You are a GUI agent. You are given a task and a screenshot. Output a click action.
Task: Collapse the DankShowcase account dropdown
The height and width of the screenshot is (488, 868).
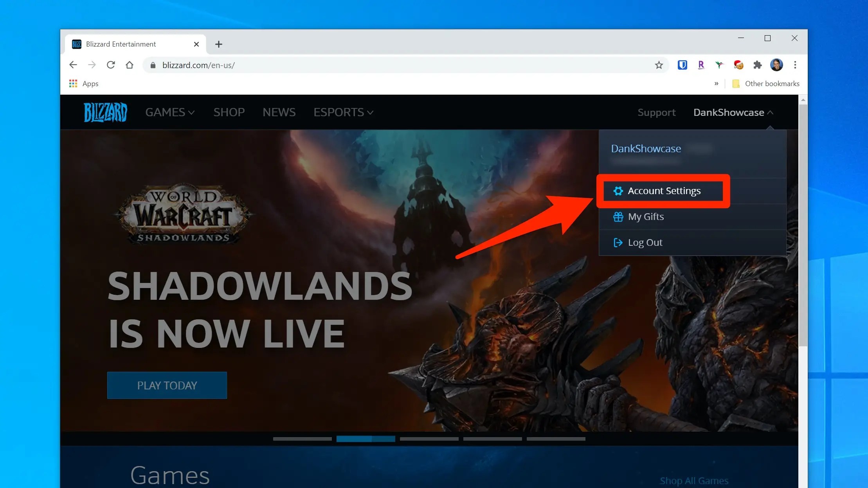pos(733,112)
